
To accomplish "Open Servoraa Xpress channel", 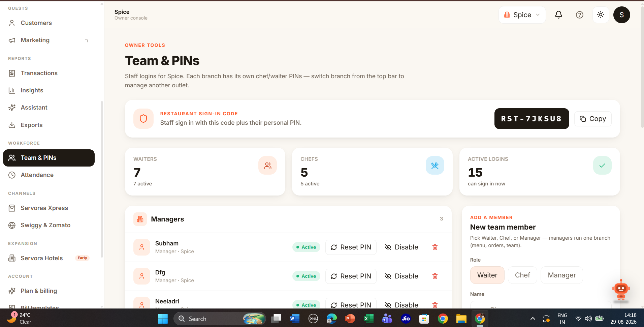I will click(49, 208).
